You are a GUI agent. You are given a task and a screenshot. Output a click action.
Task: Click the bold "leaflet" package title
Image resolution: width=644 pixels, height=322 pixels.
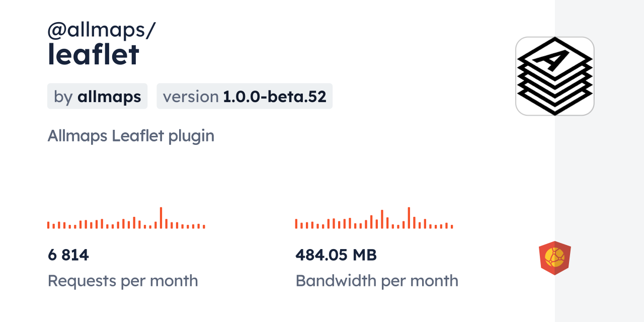click(x=93, y=55)
